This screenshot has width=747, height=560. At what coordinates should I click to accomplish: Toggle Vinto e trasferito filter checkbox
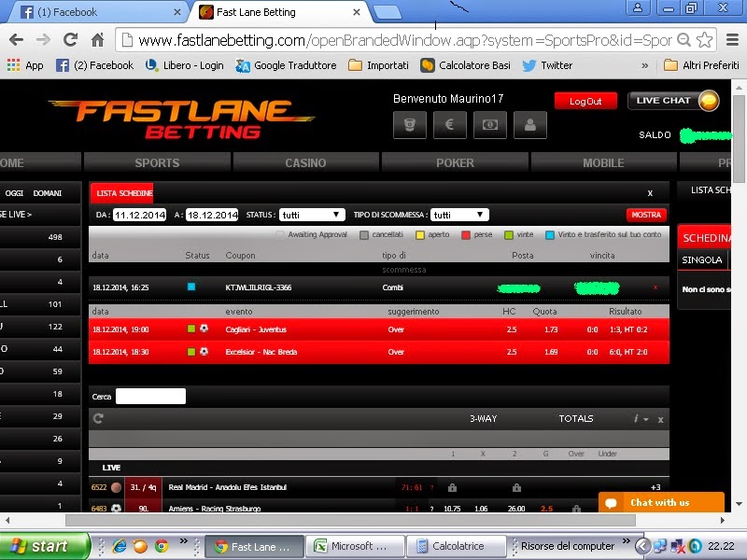pyautogui.click(x=550, y=235)
